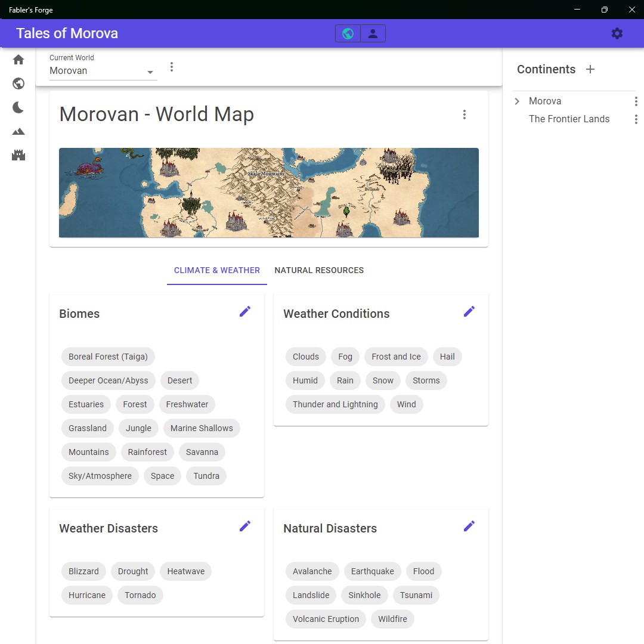This screenshot has width=644, height=644.
Task: Switch to the globe view toggle
Action: coord(348,33)
